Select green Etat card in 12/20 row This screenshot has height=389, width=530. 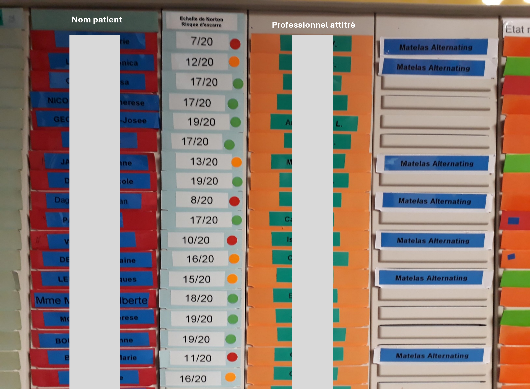517,67
